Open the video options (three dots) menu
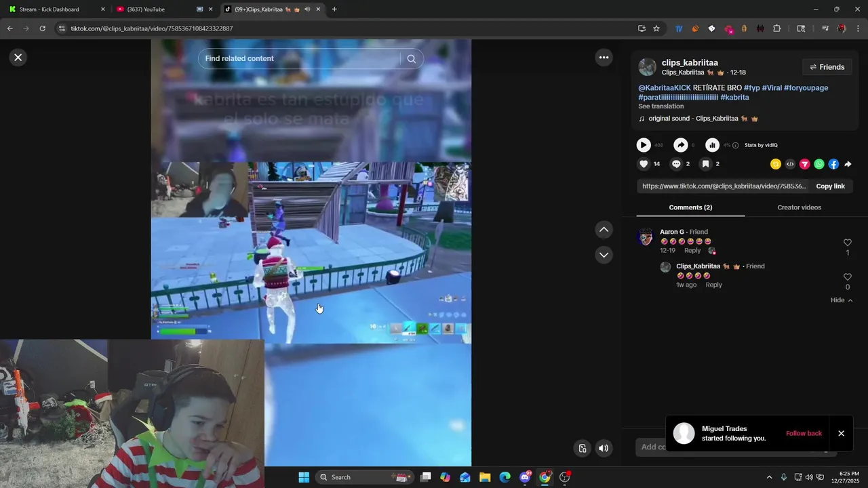 pyautogui.click(x=604, y=58)
